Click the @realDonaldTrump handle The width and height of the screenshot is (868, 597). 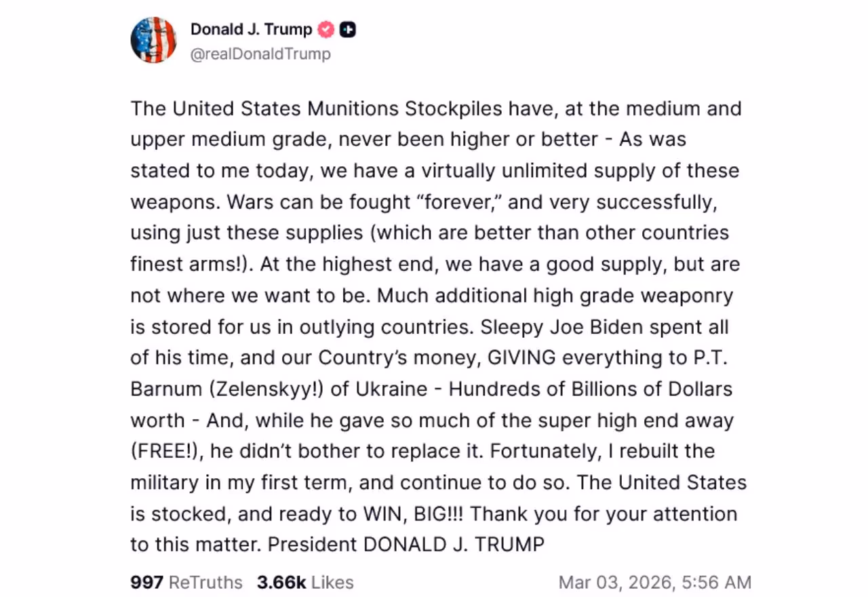[x=260, y=54]
